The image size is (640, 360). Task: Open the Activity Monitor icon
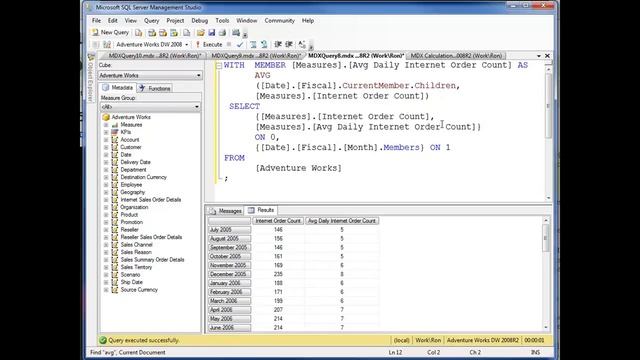(x=236, y=33)
